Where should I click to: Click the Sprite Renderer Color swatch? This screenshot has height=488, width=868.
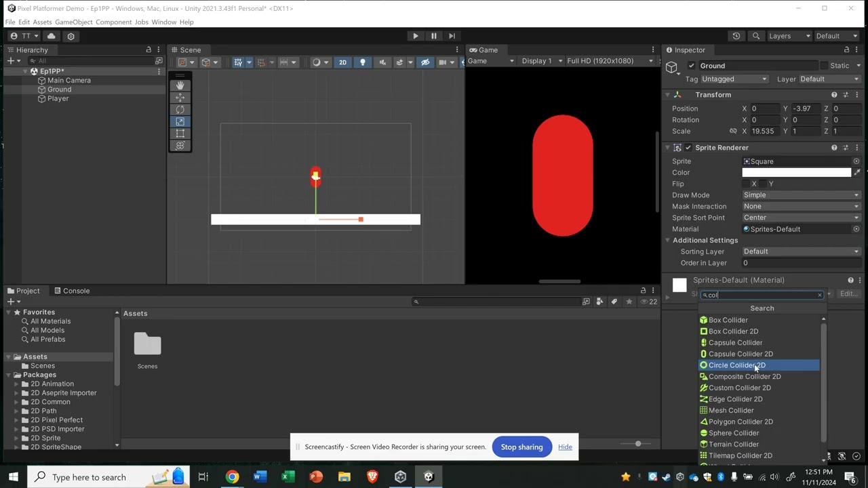click(796, 173)
